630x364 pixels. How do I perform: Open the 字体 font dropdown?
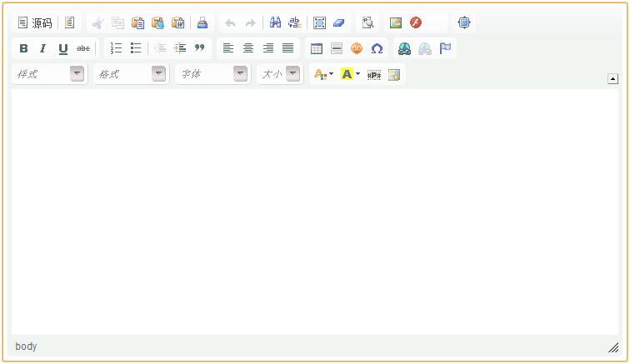pyautogui.click(x=213, y=74)
